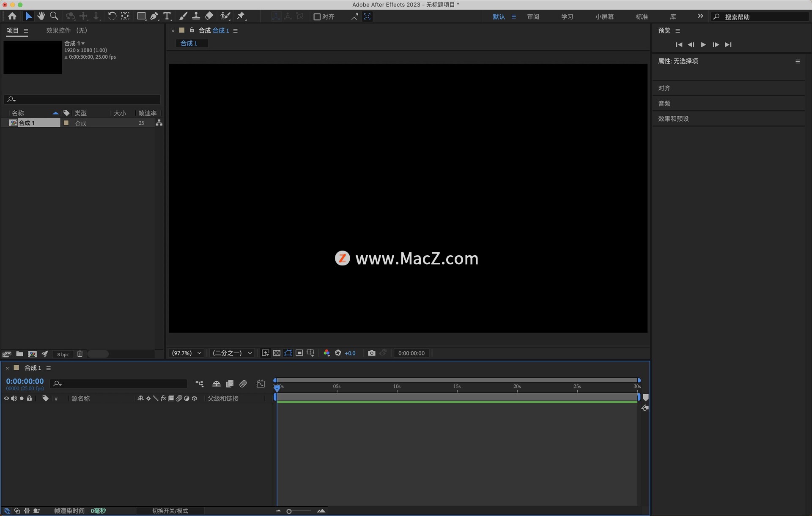This screenshot has width=812, height=516.
Task: Toggle the region of interest button
Action: (299, 353)
